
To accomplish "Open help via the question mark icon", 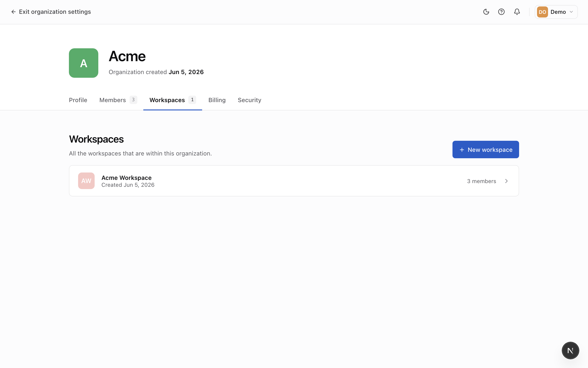I will pos(501,12).
